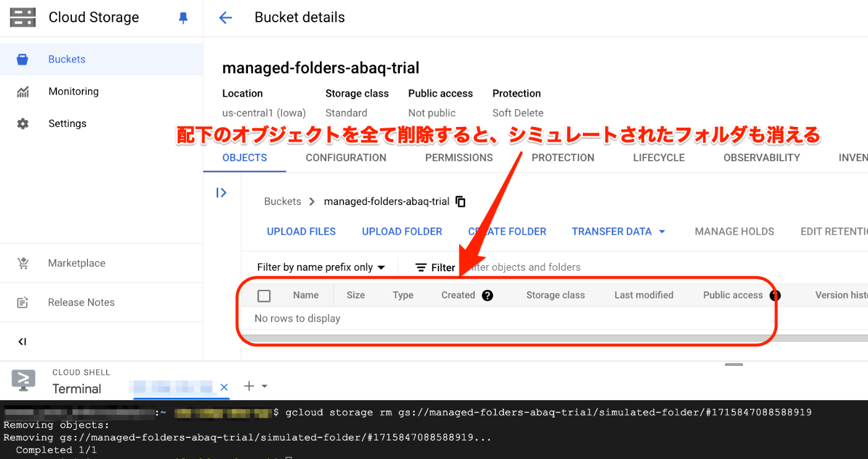Go back using the Bucket details arrow
Viewport: 868px width, 459px height.
225,17
